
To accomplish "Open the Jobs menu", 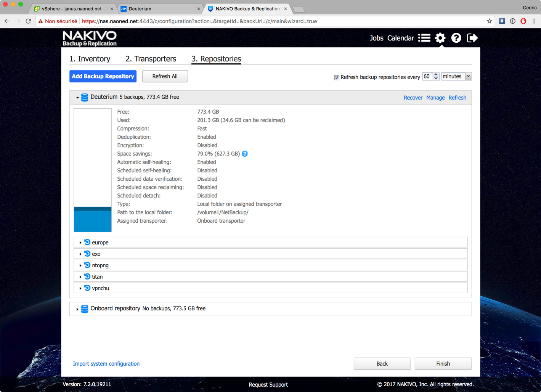I will click(x=376, y=38).
